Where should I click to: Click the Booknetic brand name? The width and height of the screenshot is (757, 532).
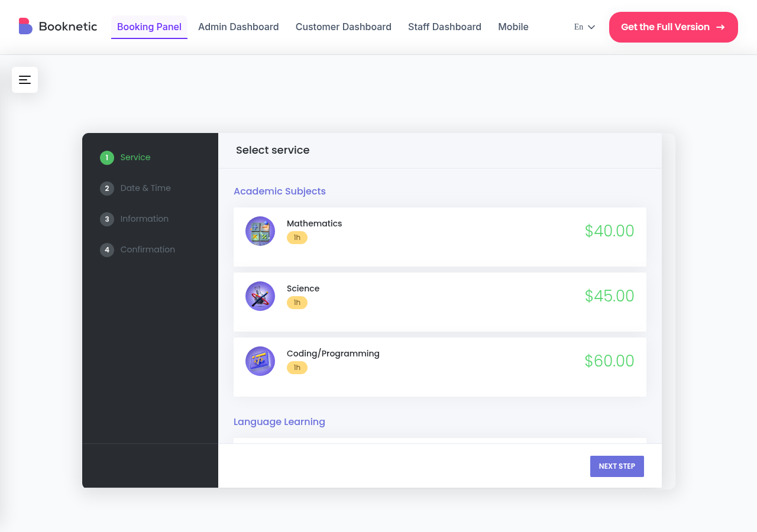click(68, 27)
